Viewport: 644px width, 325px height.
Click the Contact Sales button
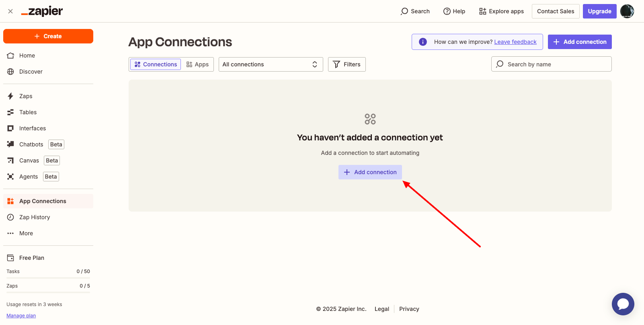coord(556,11)
